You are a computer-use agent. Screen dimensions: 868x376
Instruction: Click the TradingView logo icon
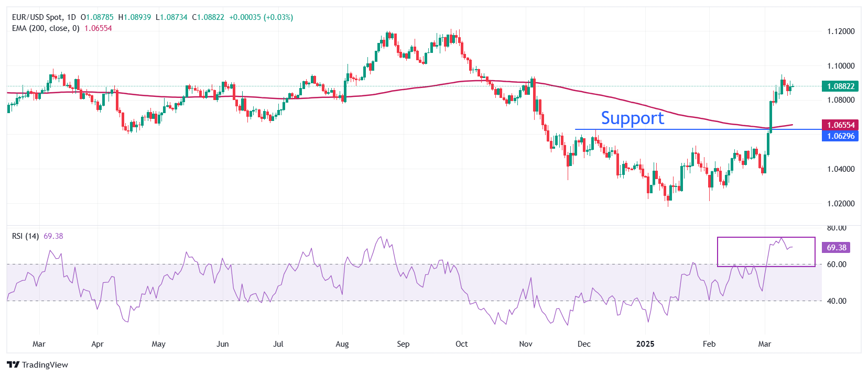(13, 364)
